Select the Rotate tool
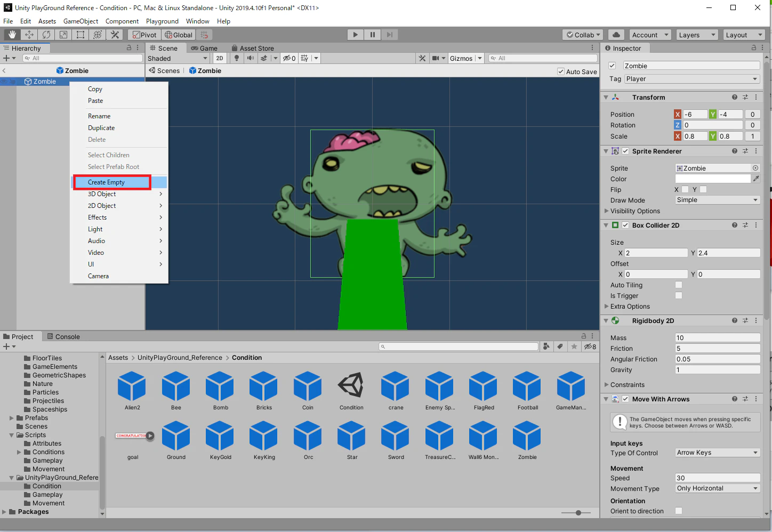 click(46, 35)
